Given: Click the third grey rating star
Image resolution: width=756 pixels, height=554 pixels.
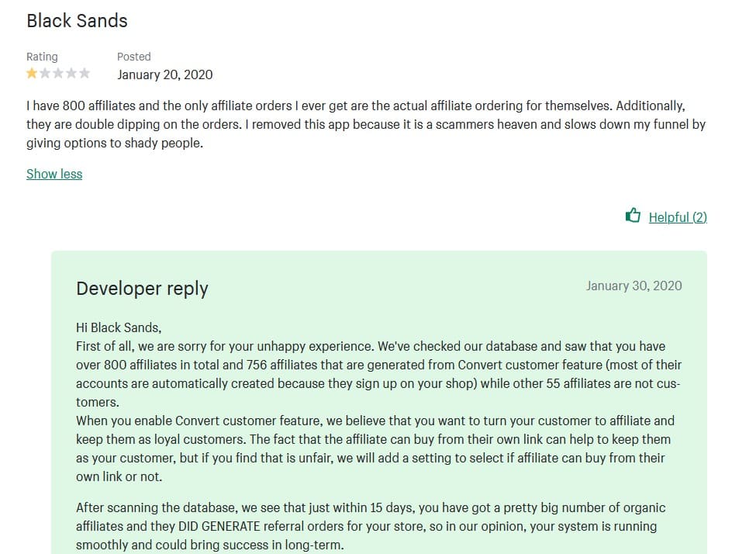Looking at the screenshot, I should [58, 74].
